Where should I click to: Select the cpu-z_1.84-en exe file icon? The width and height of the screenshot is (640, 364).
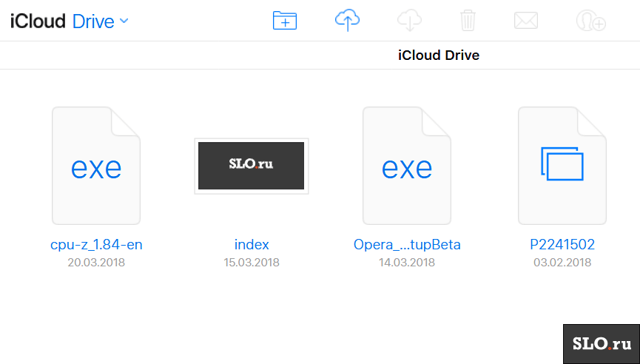coord(96,166)
